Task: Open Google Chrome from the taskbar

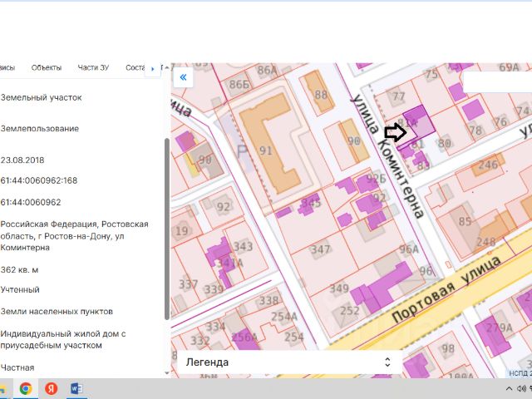Action: click(x=26, y=388)
